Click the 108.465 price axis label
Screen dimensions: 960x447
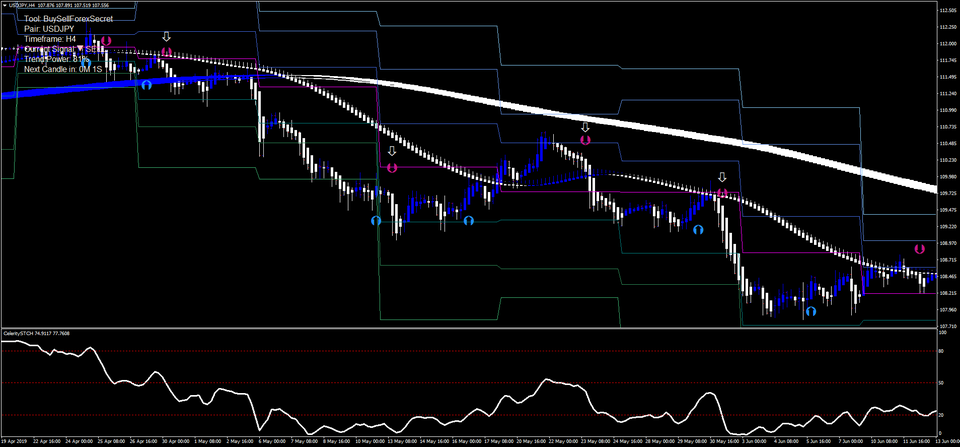[948, 276]
